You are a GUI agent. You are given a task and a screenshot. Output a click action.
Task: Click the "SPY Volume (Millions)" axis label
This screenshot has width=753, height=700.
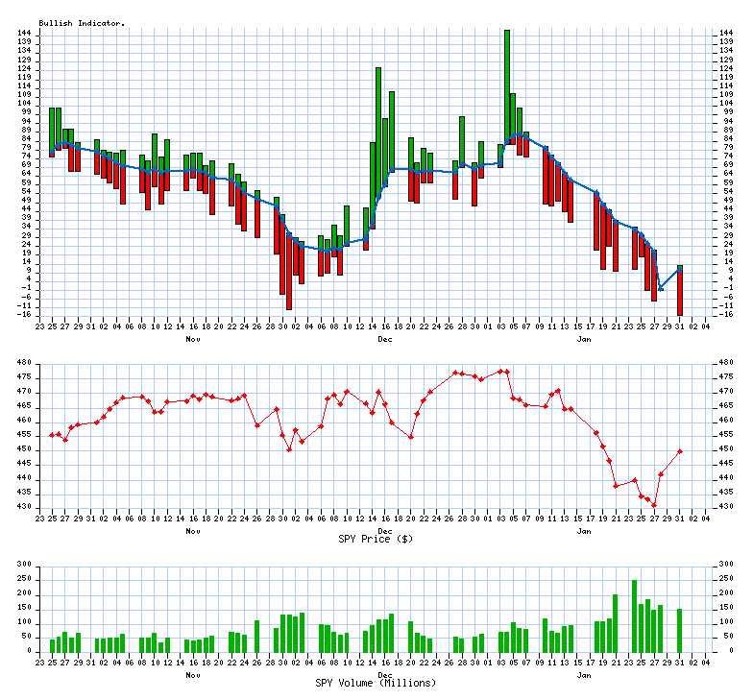376,683
